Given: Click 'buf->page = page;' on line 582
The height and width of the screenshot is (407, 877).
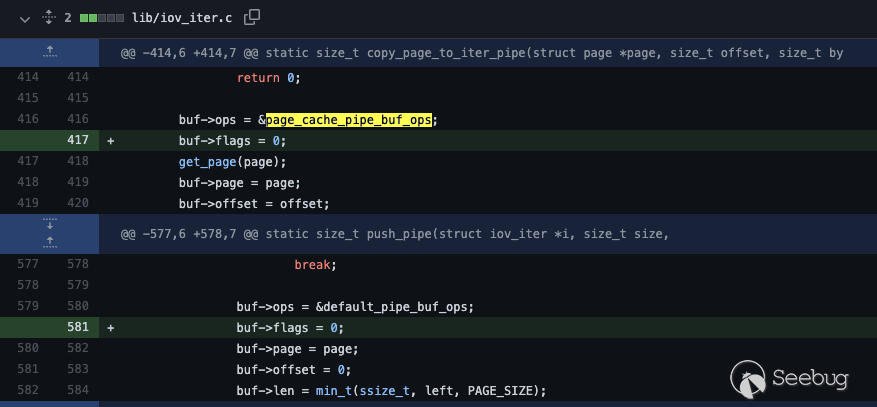Looking at the screenshot, I should coord(297,349).
